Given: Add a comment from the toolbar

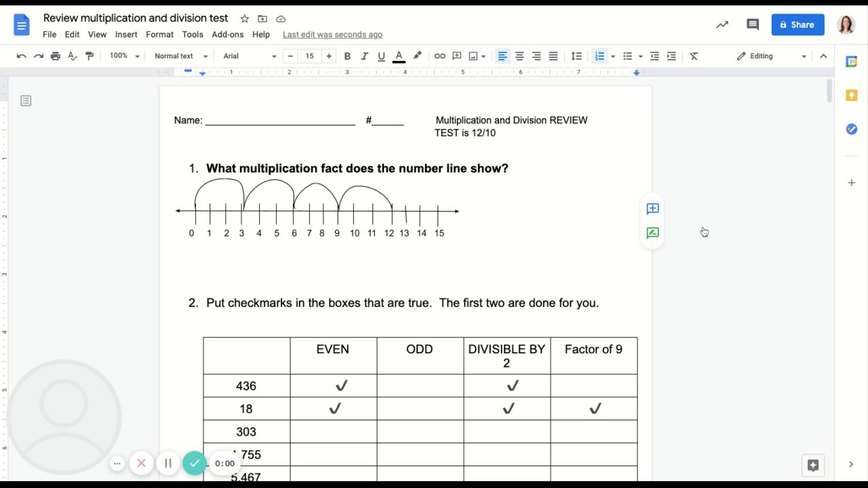Looking at the screenshot, I should pyautogui.click(x=456, y=56).
